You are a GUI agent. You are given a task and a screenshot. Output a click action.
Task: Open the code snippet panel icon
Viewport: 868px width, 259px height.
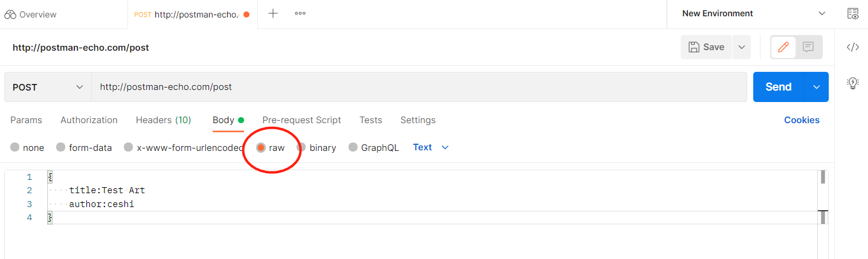(x=852, y=47)
